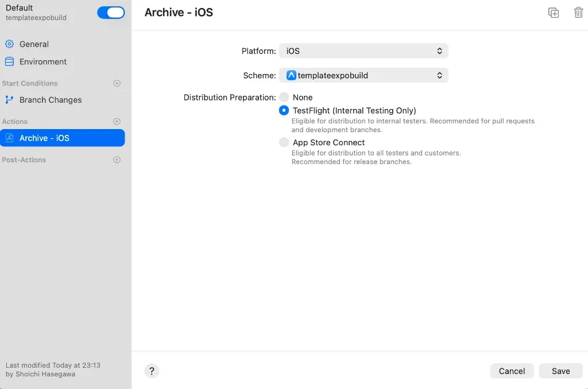Image resolution: width=588 pixels, height=389 pixels.
Task: Open the Scheme dropdown
Action: click(363, 75)
